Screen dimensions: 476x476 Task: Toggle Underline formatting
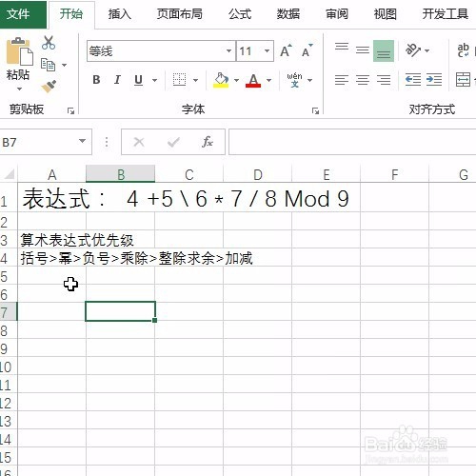(x=138, y=79)
